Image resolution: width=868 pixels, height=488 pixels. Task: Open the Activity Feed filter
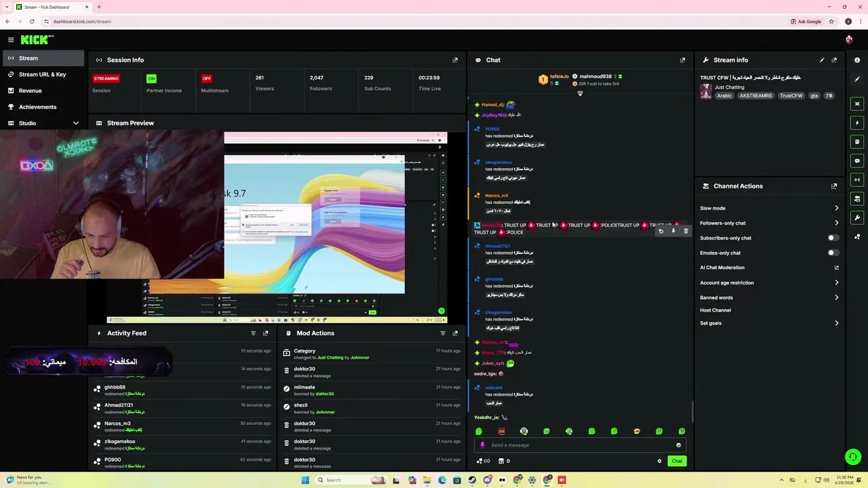pyautogui.click(x=253, y=333)
